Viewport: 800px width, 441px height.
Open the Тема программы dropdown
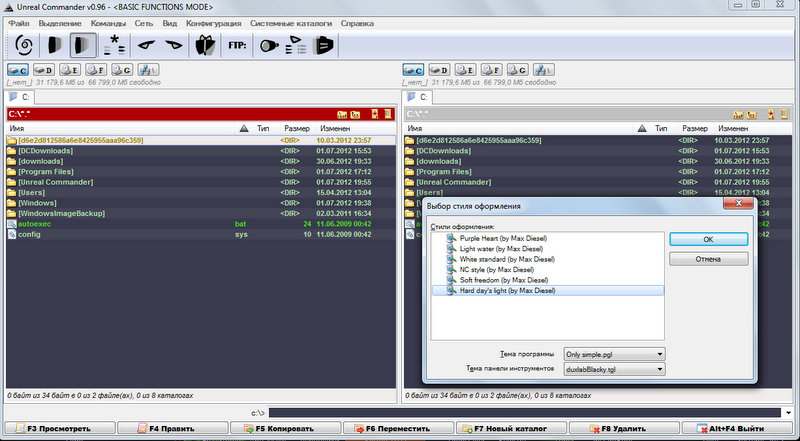[x=614, y=354]
